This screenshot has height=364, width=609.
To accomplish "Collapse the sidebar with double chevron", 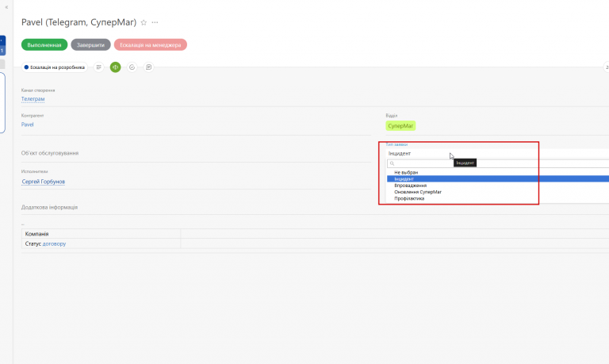I will click(6, 7).
